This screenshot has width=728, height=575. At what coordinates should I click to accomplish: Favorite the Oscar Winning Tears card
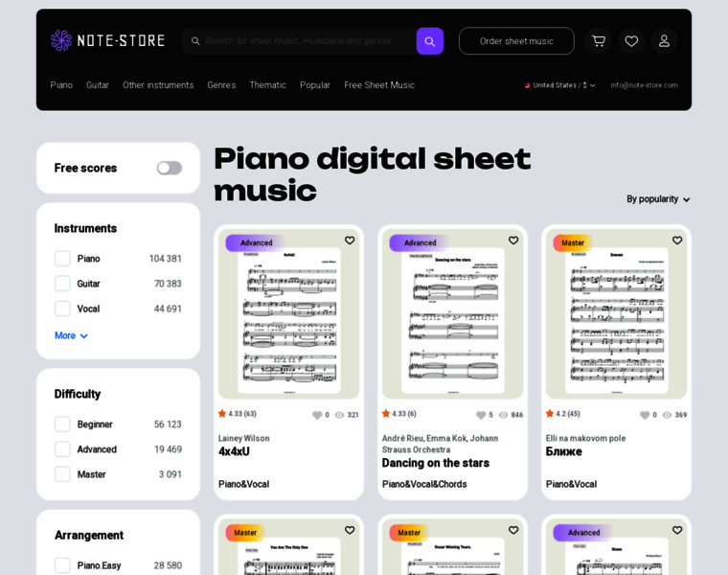click(x=513, y=530)
